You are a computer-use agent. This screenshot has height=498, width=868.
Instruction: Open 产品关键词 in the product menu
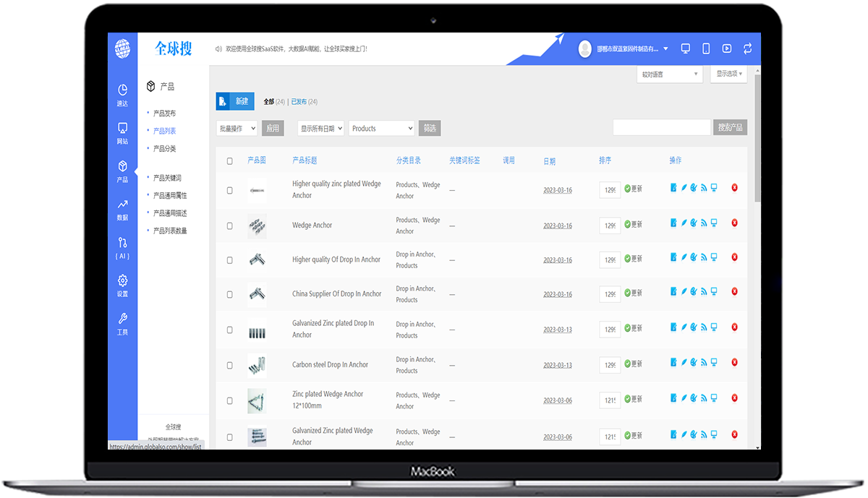pyautogui.click(x=167, y=178)
